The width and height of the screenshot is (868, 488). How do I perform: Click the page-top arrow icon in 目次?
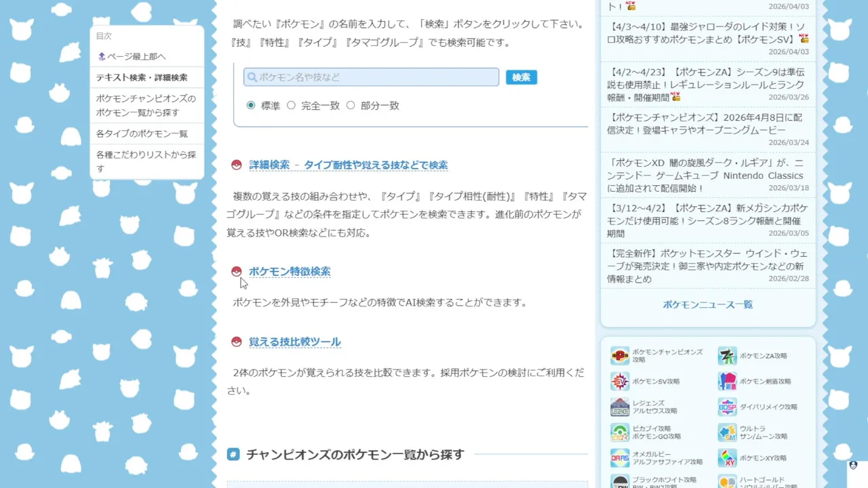[102, 56]
